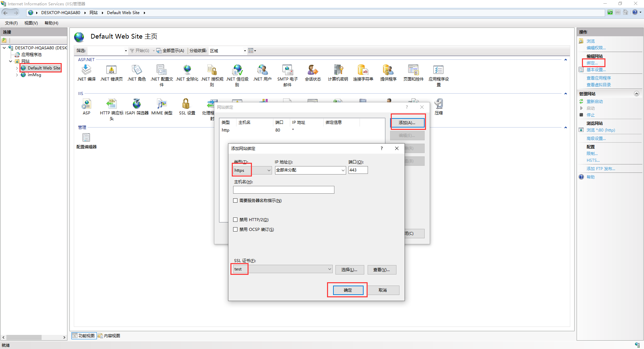Image resolution: width=644 pixels, height=349 pixels.
Task: Tick the 禁用 OCSP 装订 checkbox
Action: [x=235, y=230]
